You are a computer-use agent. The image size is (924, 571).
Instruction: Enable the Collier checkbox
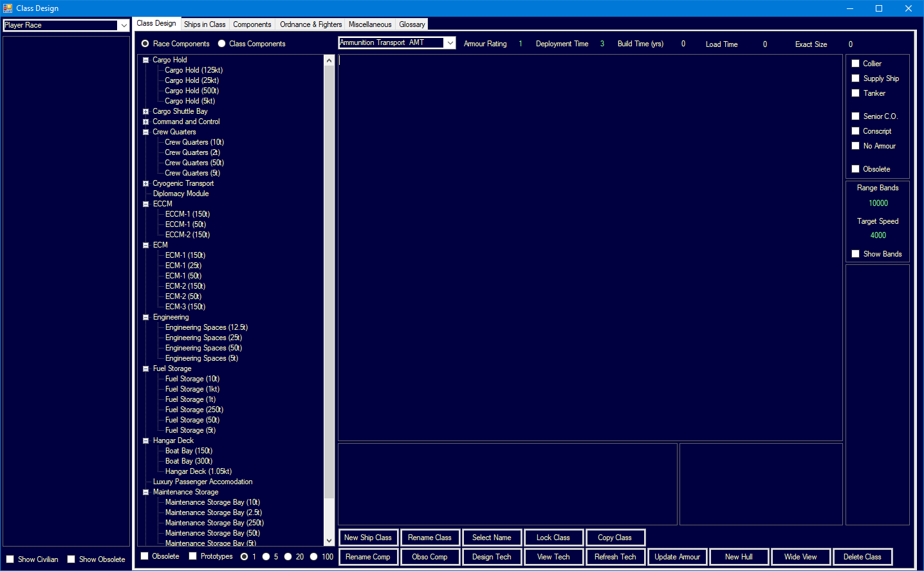coord(856,64)
